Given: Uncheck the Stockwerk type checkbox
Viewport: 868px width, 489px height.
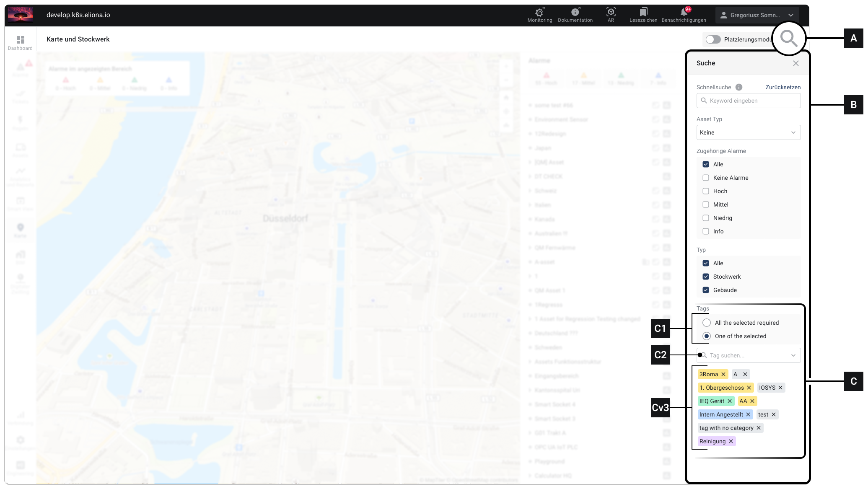Looking at the screenshot, I should point(706,277).
